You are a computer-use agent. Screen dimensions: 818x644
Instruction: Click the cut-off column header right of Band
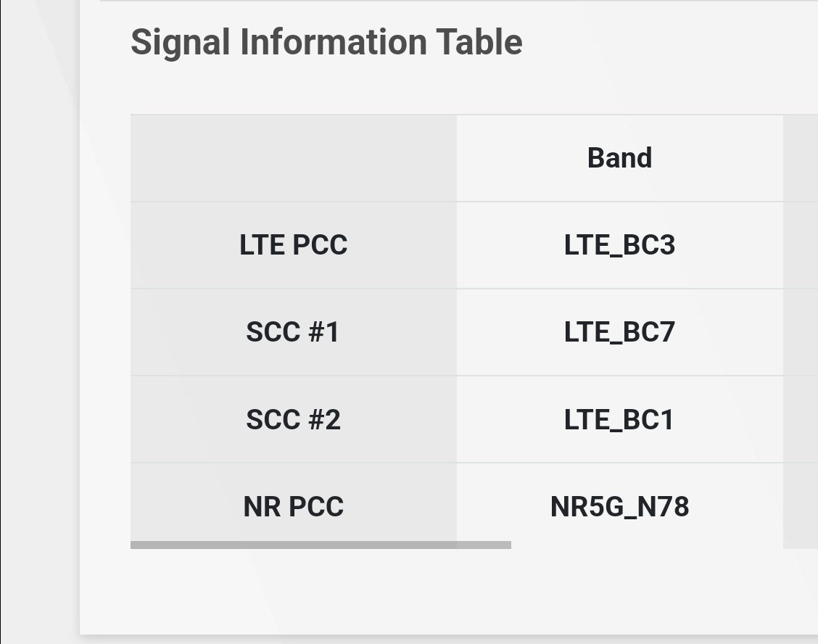click(801, 158)
